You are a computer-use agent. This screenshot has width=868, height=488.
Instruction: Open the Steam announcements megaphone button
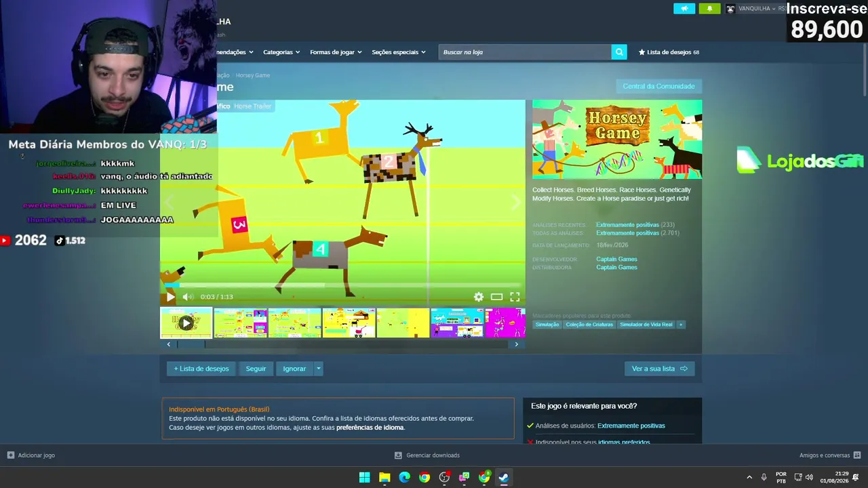684,9
